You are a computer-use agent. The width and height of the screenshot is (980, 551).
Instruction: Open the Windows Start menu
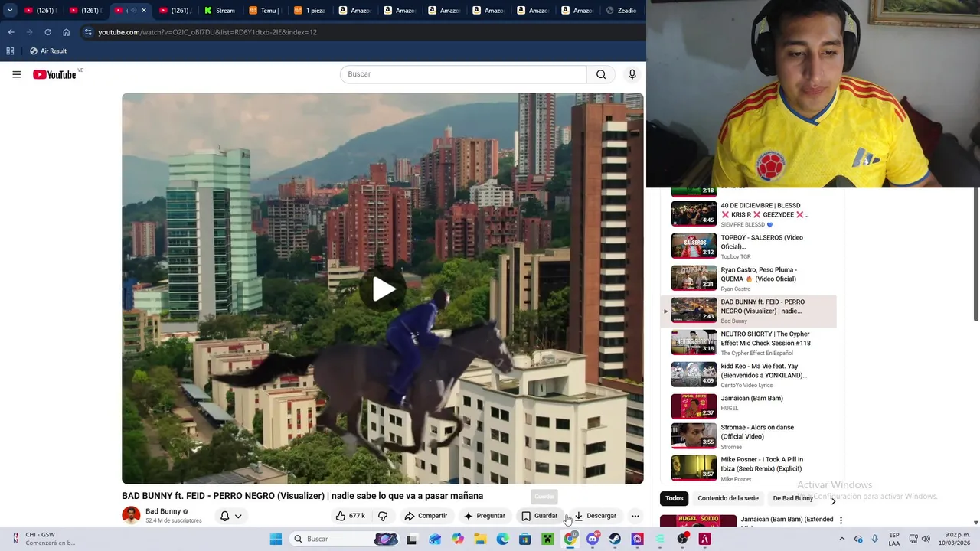point(276,539)
